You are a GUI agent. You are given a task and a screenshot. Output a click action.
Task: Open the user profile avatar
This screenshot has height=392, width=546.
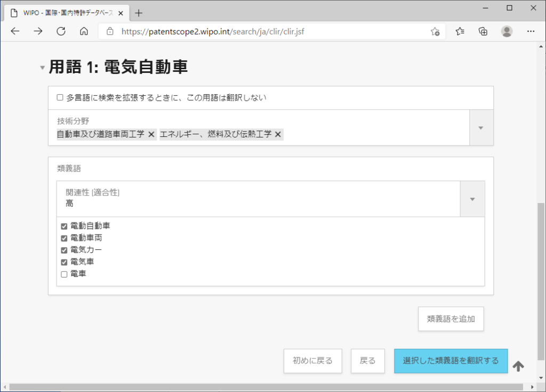tap(507, 31)
